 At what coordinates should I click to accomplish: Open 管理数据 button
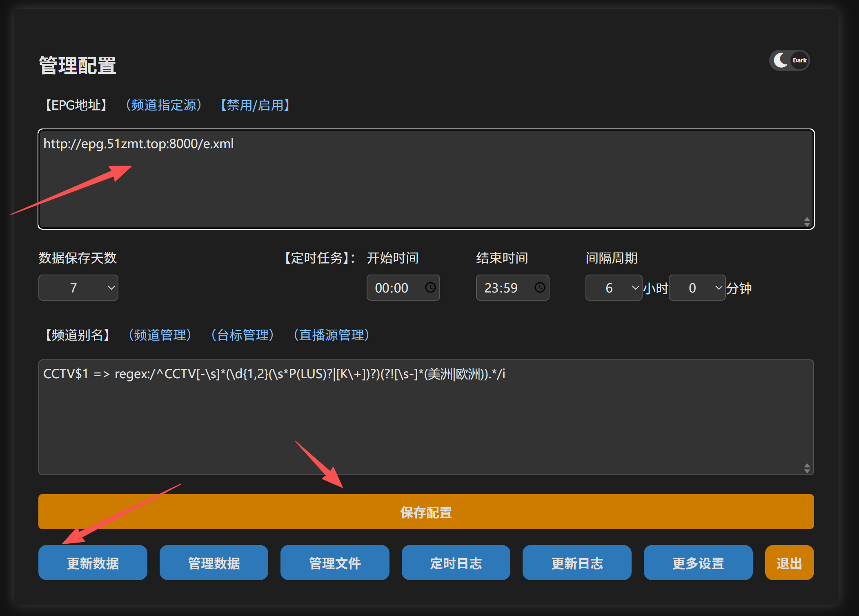pos(214,563)
